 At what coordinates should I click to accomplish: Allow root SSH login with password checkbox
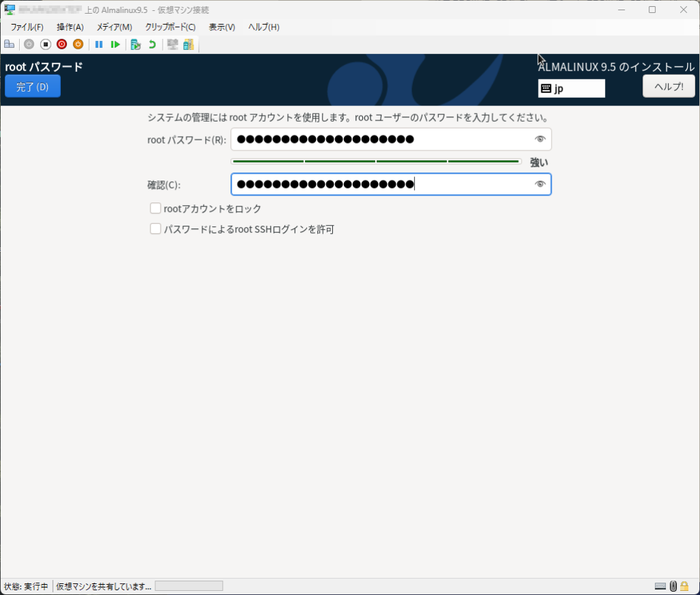click(155, 229)
